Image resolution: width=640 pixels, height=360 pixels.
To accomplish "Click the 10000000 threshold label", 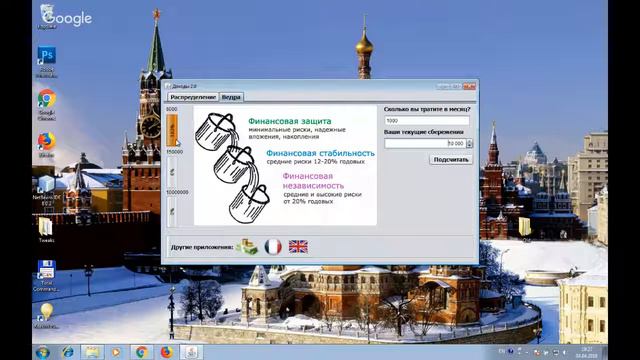I will [177, 192].
